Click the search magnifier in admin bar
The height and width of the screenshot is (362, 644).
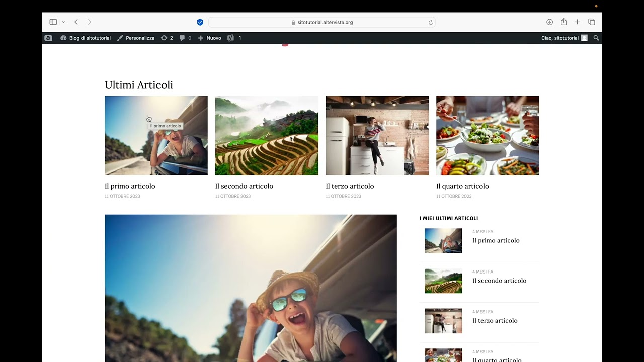pyautogui.click(x=596, y=38)
